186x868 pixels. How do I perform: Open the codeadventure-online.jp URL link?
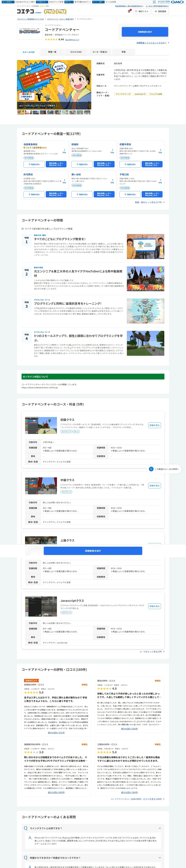coord(40,388)
